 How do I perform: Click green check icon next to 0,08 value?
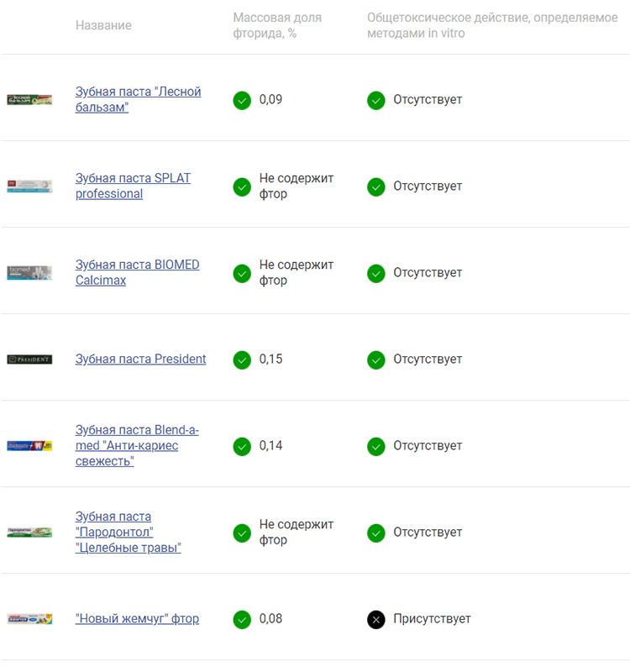[x=242, y=619]
